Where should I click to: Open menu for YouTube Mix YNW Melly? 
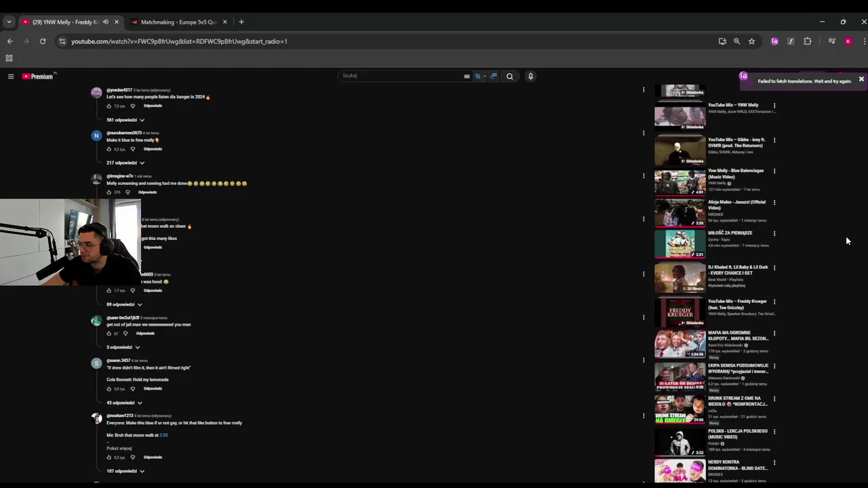point(774,106)
